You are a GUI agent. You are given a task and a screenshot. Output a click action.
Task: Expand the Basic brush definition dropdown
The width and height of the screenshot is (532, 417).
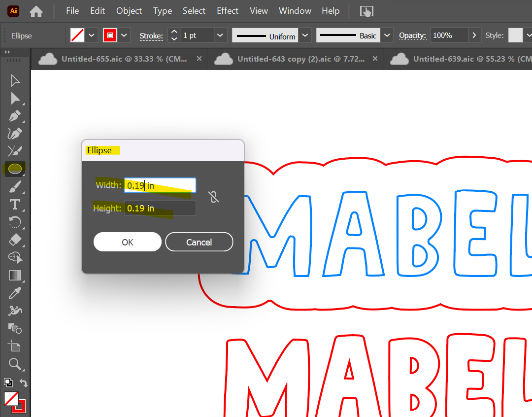(x=387, y=35)
